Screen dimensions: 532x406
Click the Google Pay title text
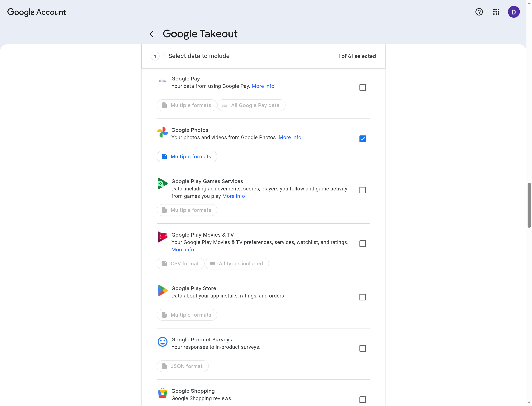click(x=185, y=79)
